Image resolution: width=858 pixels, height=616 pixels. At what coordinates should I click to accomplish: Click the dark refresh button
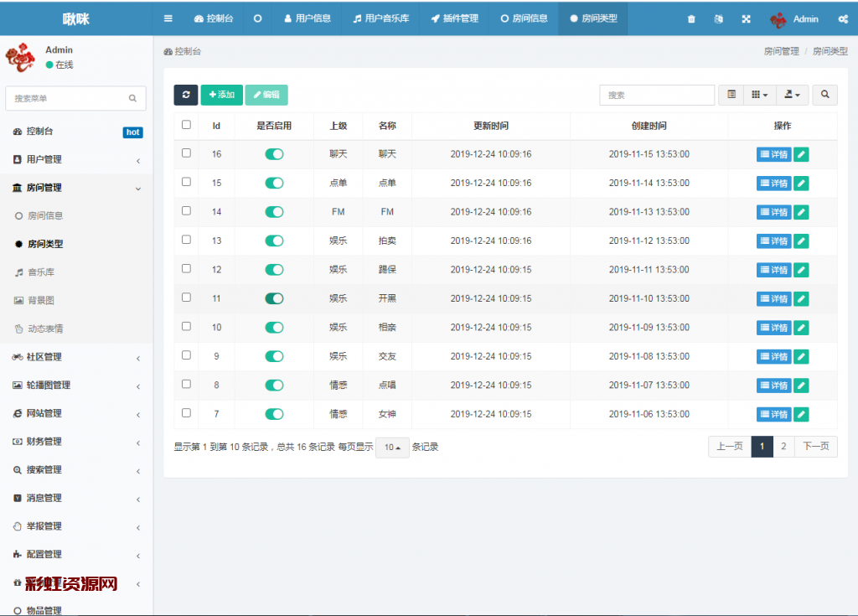[x=185, y=95]
